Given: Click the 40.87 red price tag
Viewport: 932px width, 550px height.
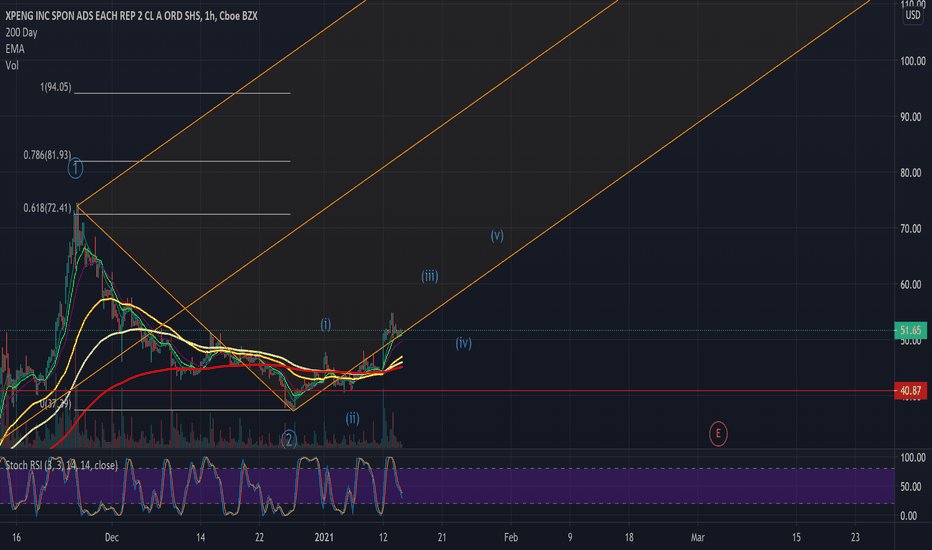Looking at the screenshot, I should pyautogui.click(x=910, y=391).
